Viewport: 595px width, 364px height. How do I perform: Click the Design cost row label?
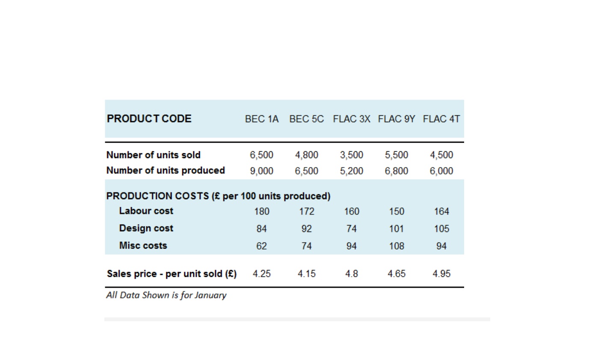click(146, 228)
